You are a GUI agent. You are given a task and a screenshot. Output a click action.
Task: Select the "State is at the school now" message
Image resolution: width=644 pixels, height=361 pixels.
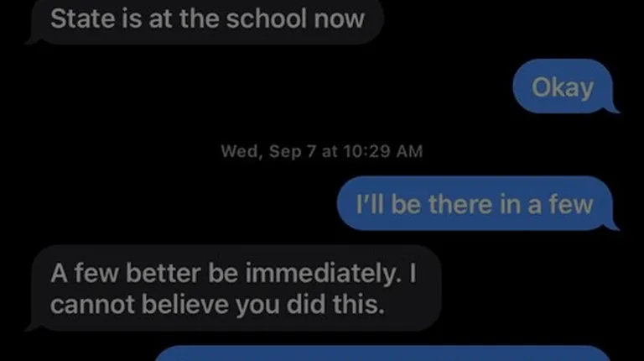[207, 20]
